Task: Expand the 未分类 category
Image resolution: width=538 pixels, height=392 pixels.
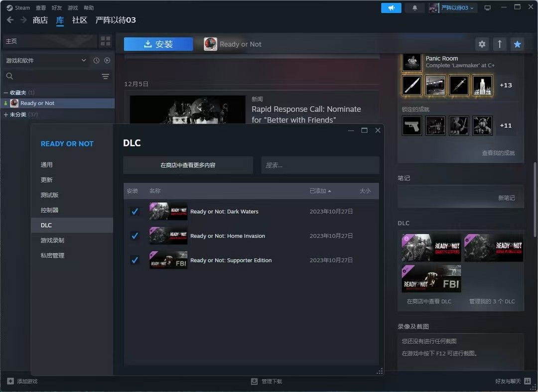Action: pyautogui.click(x=6, y=115)
